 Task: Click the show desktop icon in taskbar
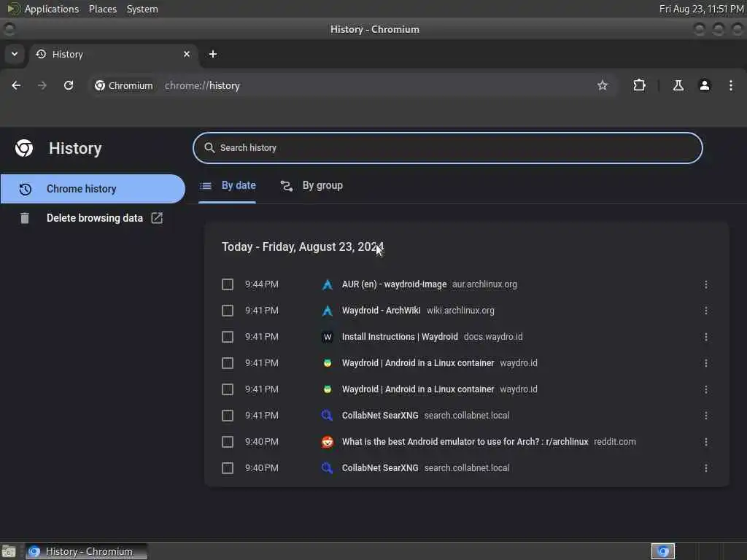pos(9,551)
